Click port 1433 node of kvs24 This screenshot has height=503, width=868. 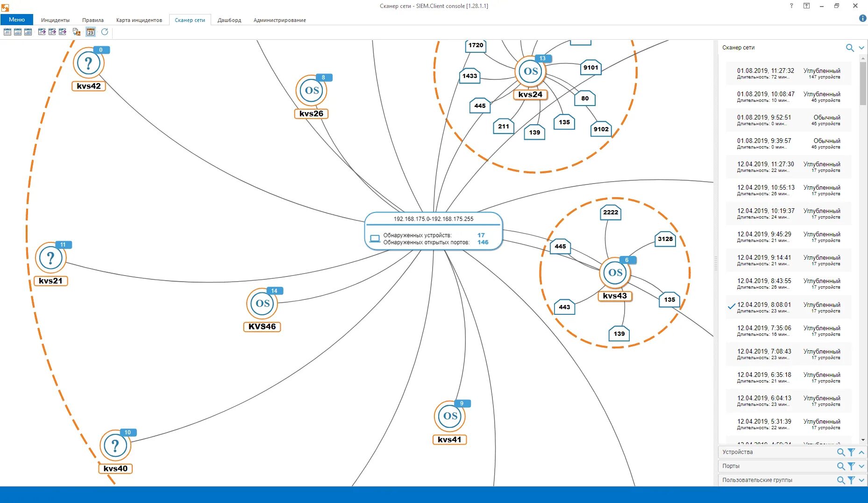click(x=470, y=76)
